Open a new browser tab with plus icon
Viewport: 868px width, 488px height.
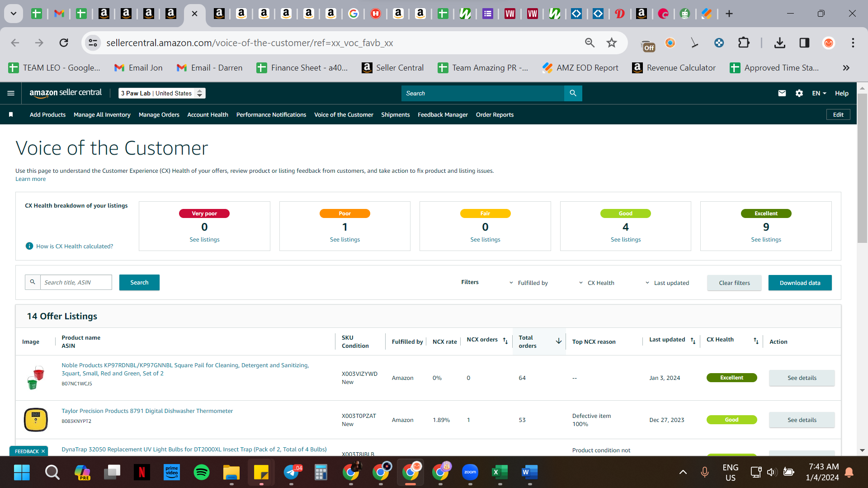click(x=729, y=14)
